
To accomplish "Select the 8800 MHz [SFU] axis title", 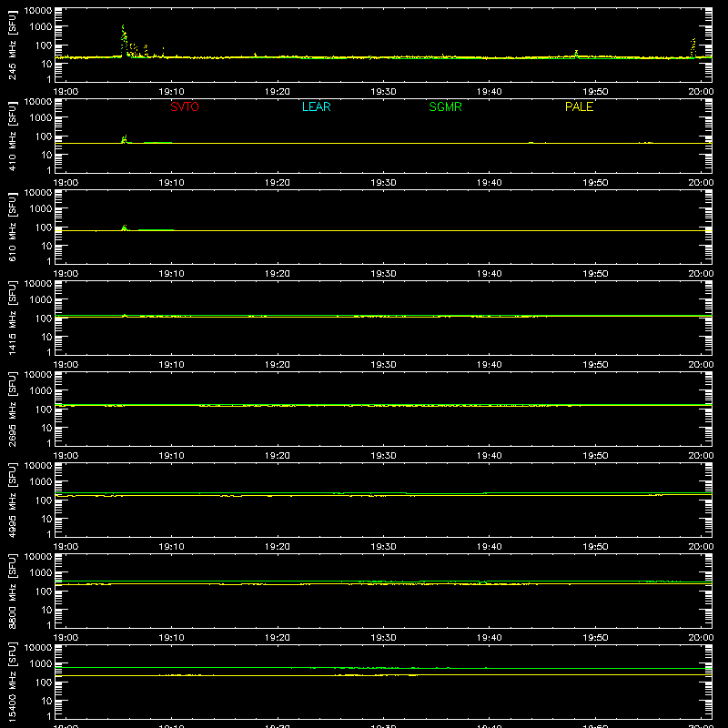I will pyautogui.click(x=12, y=591).
